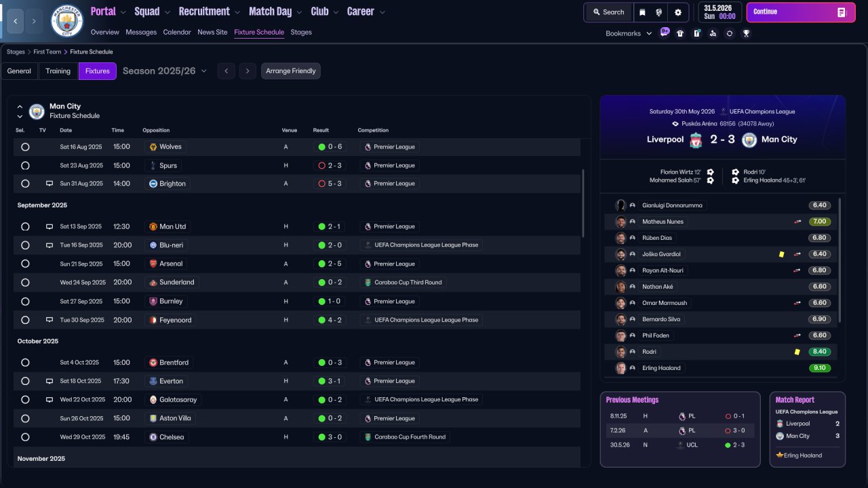Switch to the Training tab

click(58, 71)
